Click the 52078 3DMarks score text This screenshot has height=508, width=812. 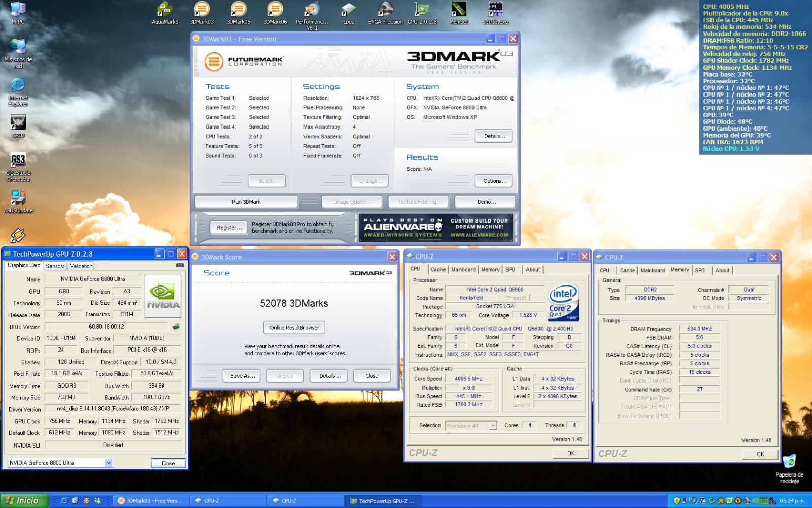[x=294, y=303]
